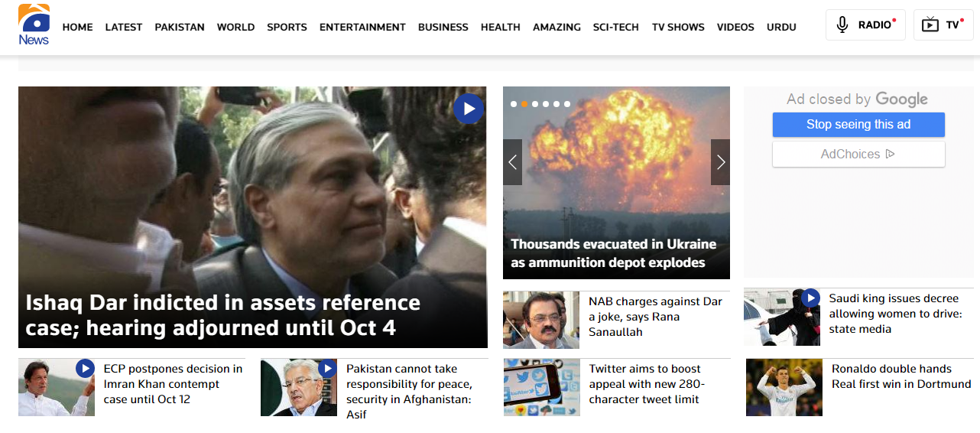
Task: Play the Ishaq Dar headline video
Action: click(x=469, y=109)
